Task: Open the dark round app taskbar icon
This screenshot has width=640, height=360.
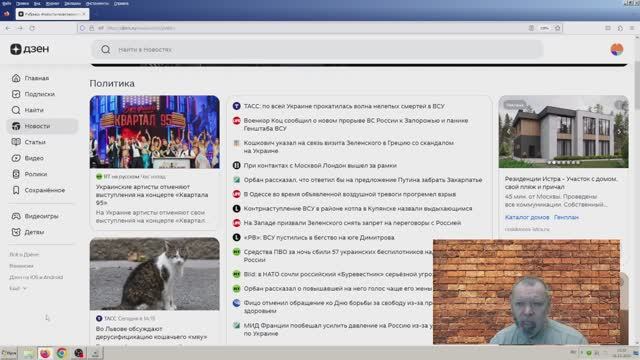Action: coord(79,353)
